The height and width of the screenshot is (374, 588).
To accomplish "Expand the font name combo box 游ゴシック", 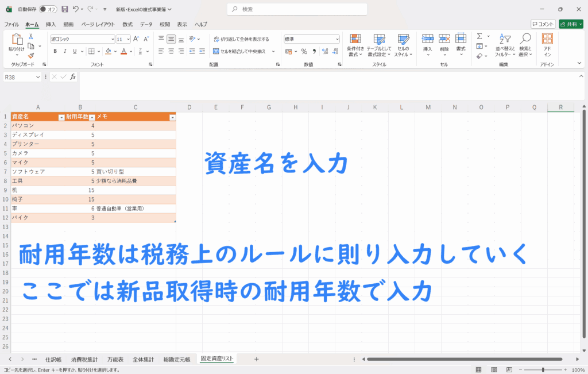I will pyautogui.click(x=113, y=39).
